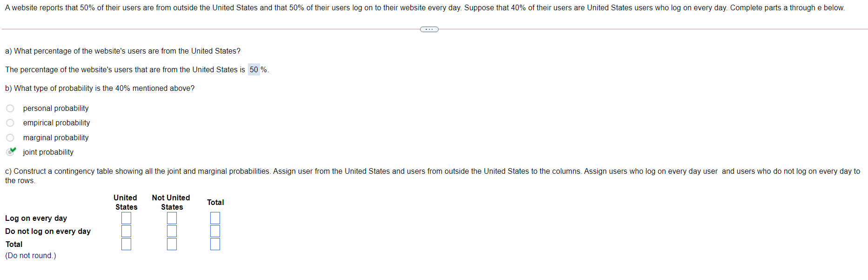Click the Do not log on United States box

(x=126, y=231)
